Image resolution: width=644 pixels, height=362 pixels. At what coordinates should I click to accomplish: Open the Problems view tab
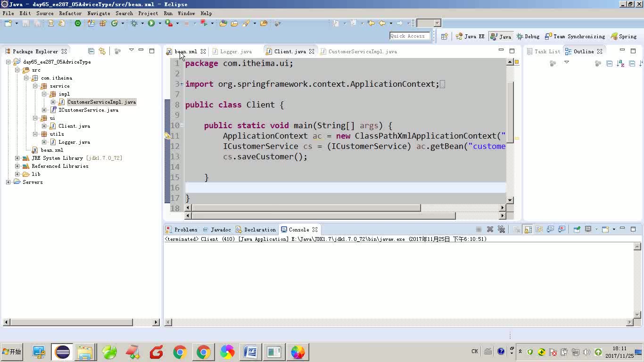click(182, 230)
